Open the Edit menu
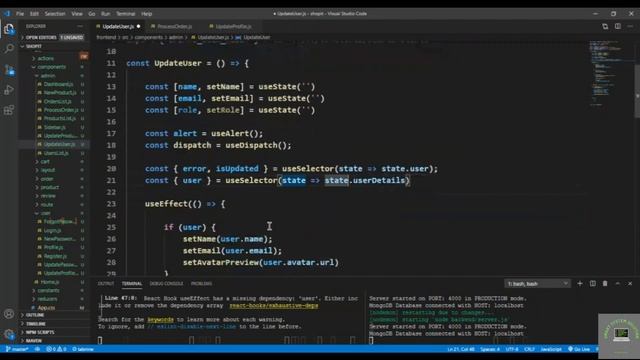 coord(34,13)
